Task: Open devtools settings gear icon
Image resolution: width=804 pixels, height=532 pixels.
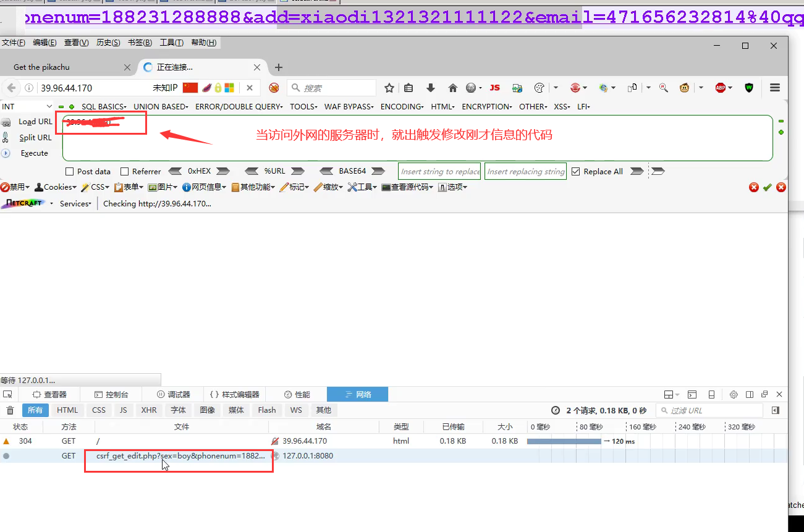Action: pos(734,394)
